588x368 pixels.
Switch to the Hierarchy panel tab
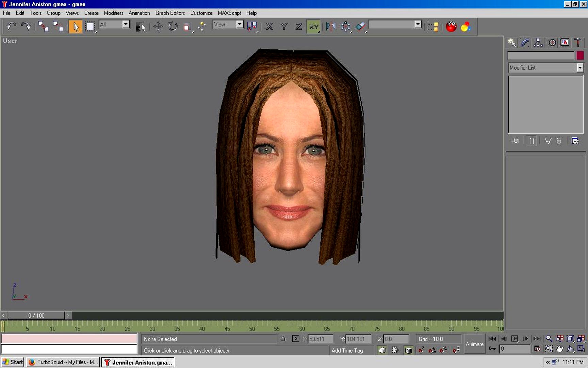coord(538,42)
